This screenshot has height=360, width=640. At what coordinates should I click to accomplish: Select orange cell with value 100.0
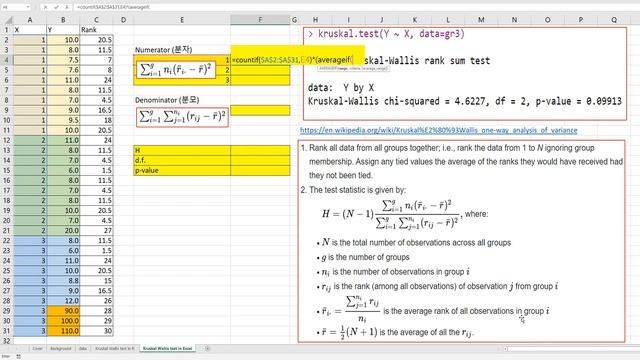(63, 321)
